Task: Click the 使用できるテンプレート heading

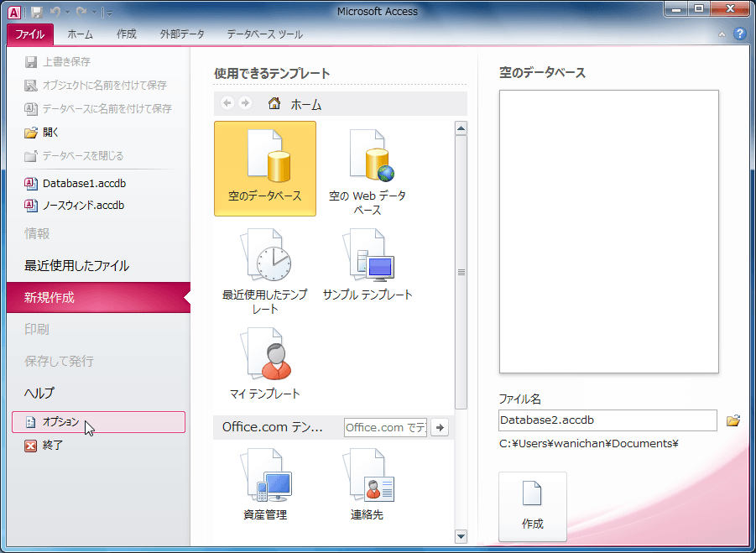Action: click(x=272, y=74)
